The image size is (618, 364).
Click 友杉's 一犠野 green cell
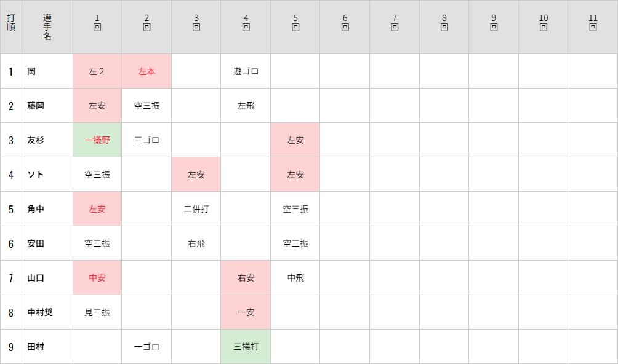tap(97, 140)
